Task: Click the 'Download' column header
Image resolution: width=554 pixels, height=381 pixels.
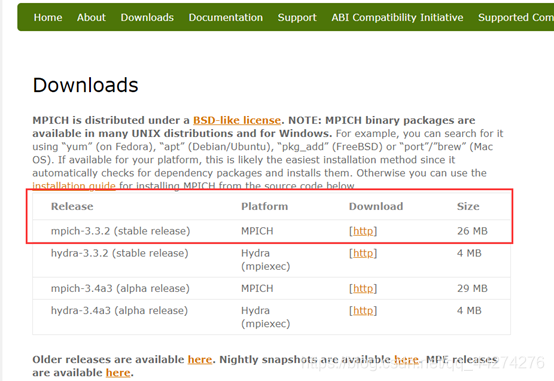Action: pyautogui.click(x=376, y=206)
